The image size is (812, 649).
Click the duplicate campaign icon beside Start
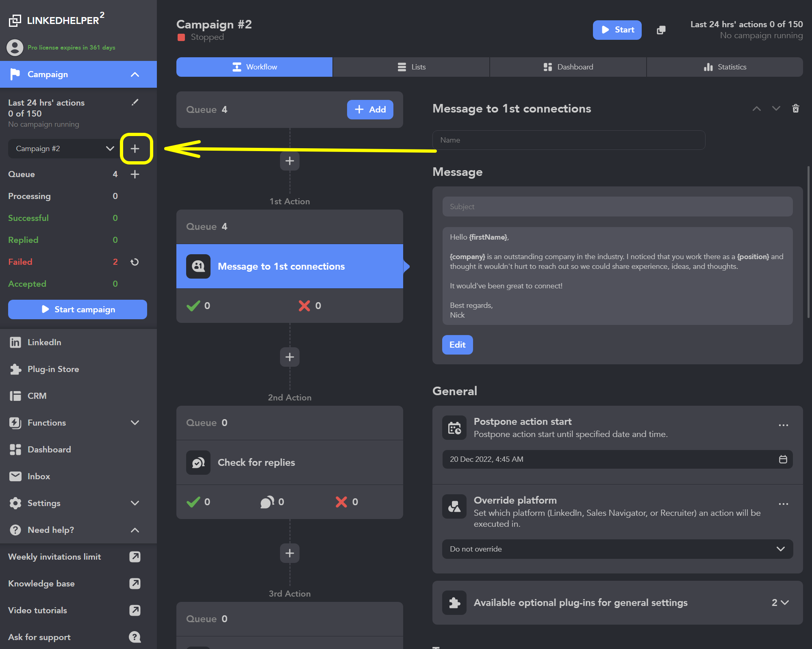tap(661, 30)
